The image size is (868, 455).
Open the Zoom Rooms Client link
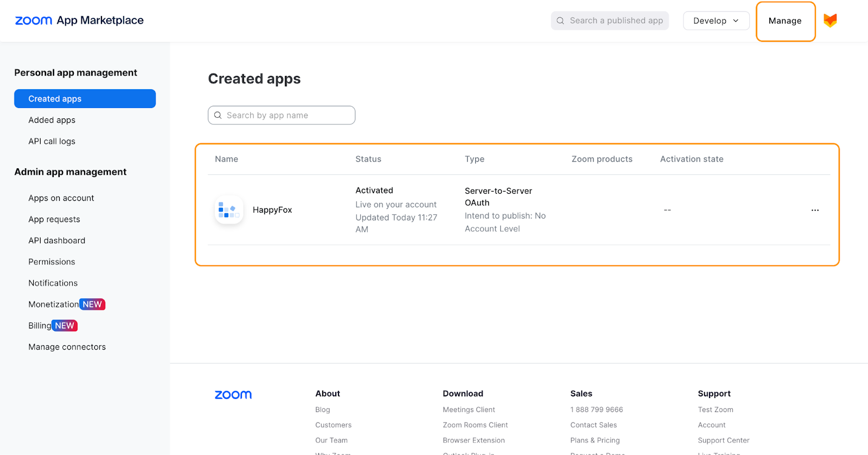click(x=476, y=425)
